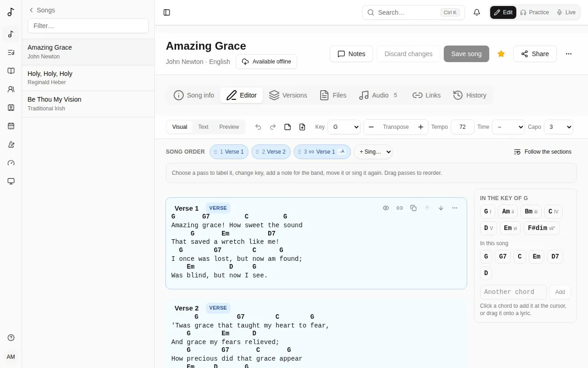Open help question mark icon
588x368 pixels.
[x=11, y=338]
